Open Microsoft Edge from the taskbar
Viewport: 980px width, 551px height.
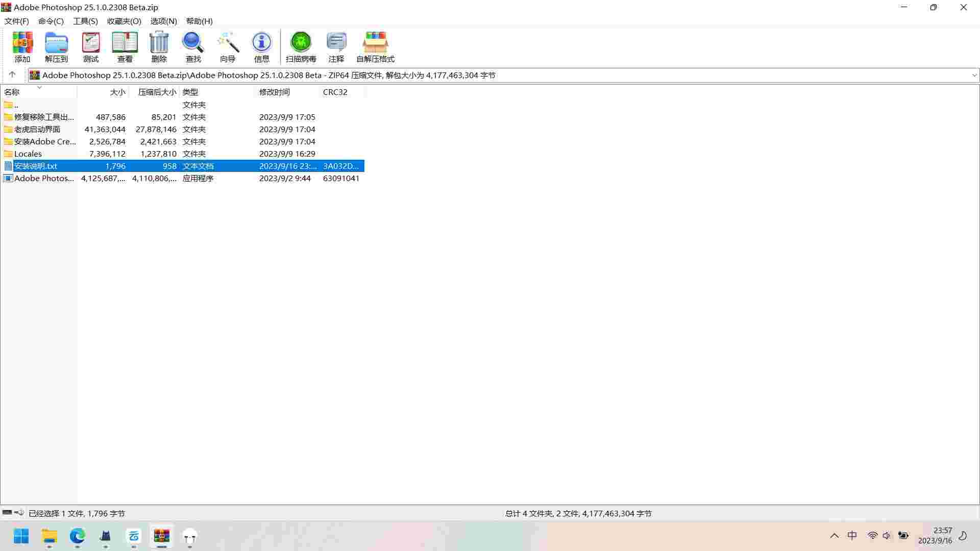[78, 536]
